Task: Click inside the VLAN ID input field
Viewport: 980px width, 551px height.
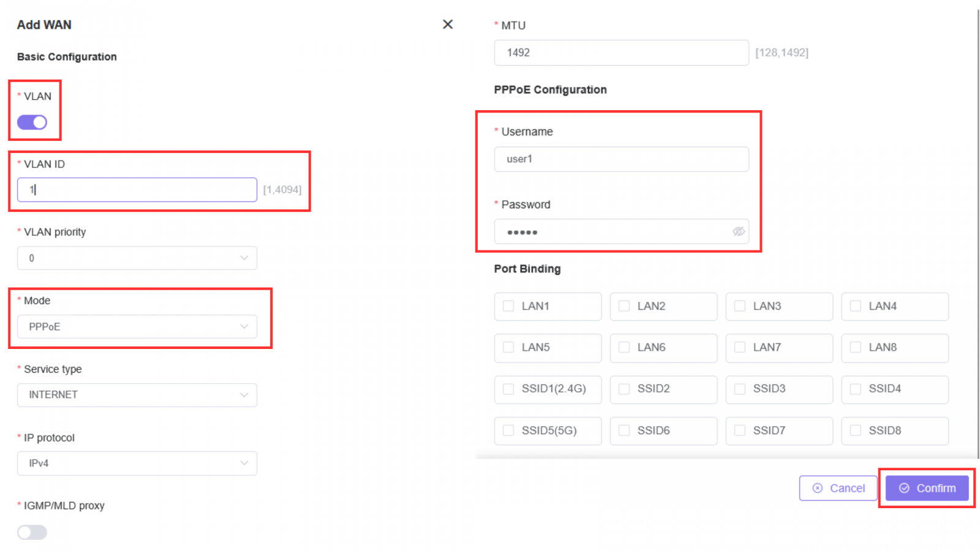Action: point(136,189)
